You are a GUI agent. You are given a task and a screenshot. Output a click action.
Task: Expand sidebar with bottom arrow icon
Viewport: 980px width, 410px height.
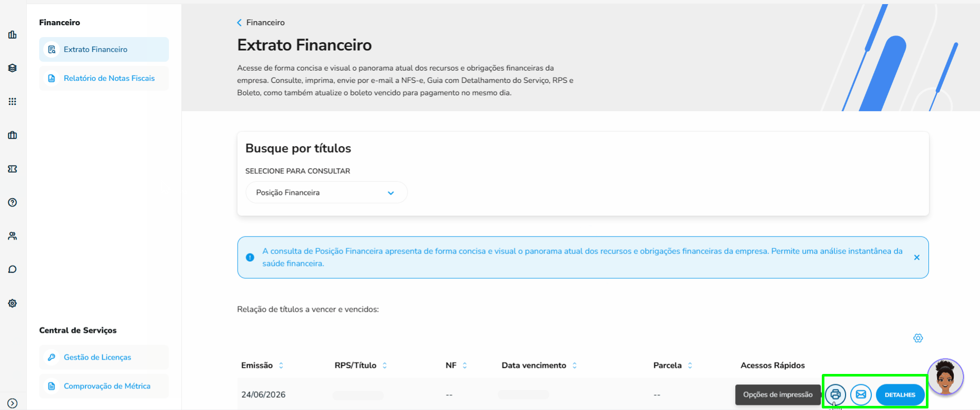pyautogui.click(x=12, y=403)
